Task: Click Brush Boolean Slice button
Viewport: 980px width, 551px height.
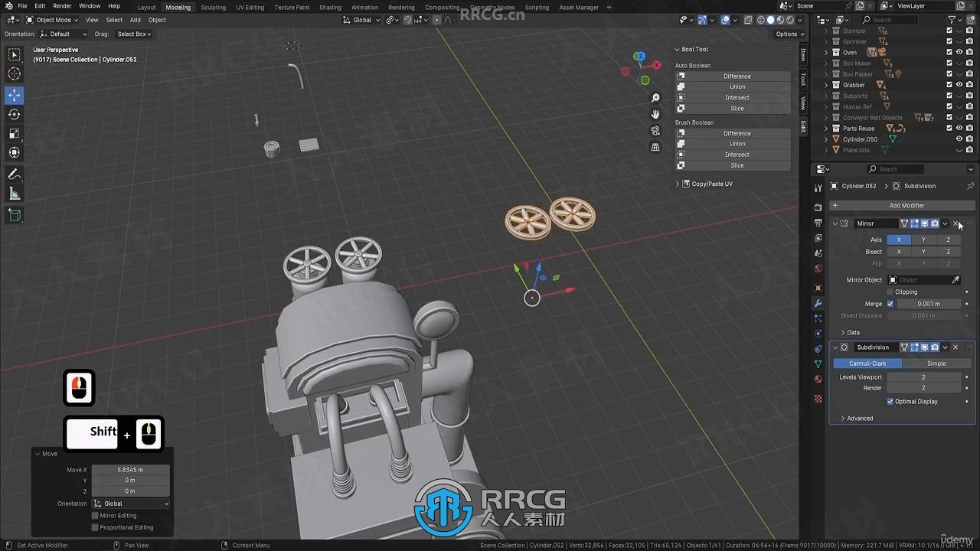Action: coord(733,165)
